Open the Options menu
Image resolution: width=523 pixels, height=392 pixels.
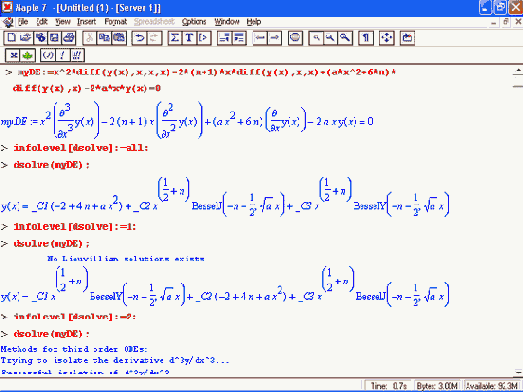(x=194, y=22)
